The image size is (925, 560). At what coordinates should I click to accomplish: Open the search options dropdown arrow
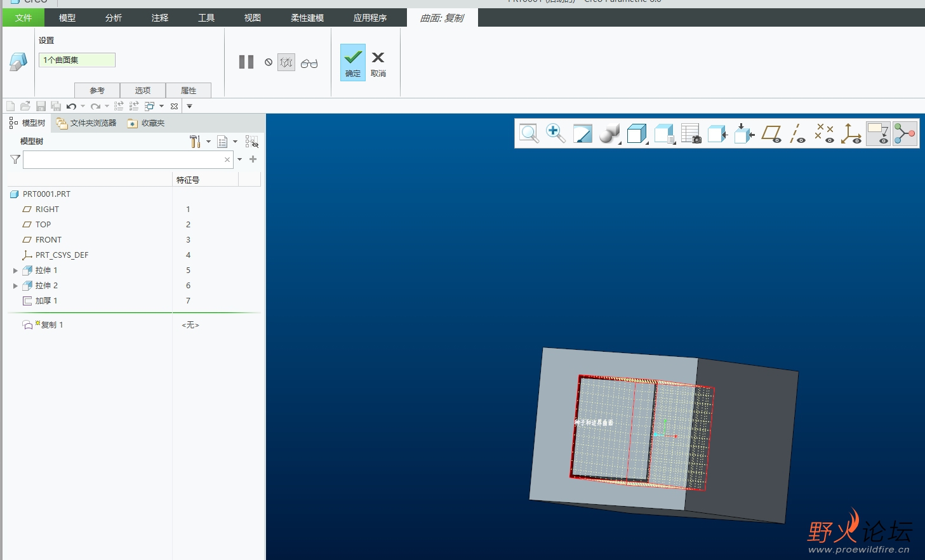[x=239, y=159]
